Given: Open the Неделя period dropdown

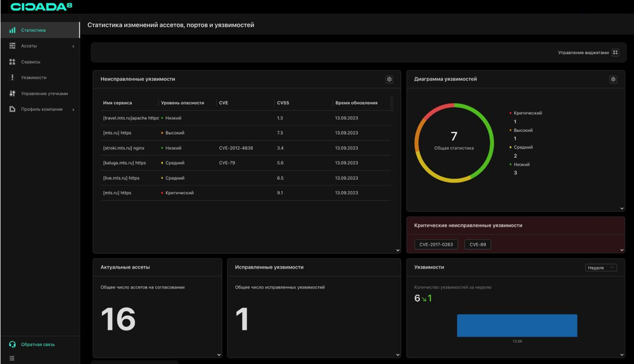Looking at the screenshot, I should (601, 268).
